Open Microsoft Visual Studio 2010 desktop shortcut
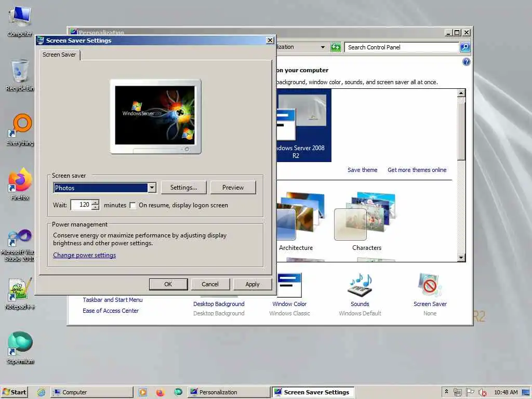The image size is (532, 399). click(x=19, y=245)
